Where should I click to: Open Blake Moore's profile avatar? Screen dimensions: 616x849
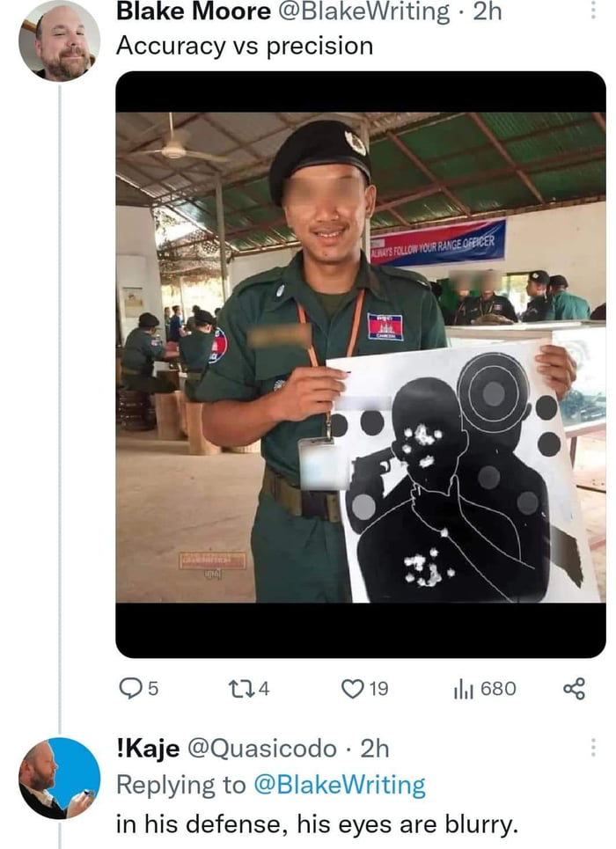point(59,41)
